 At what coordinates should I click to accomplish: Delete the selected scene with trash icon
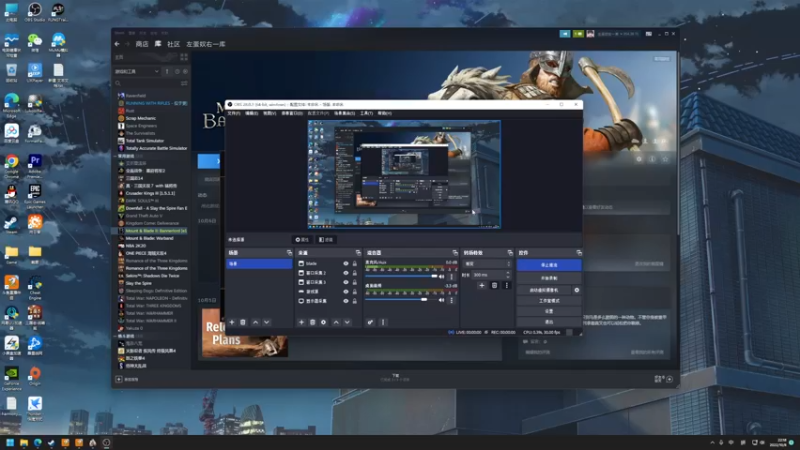(x=243, y=322)
